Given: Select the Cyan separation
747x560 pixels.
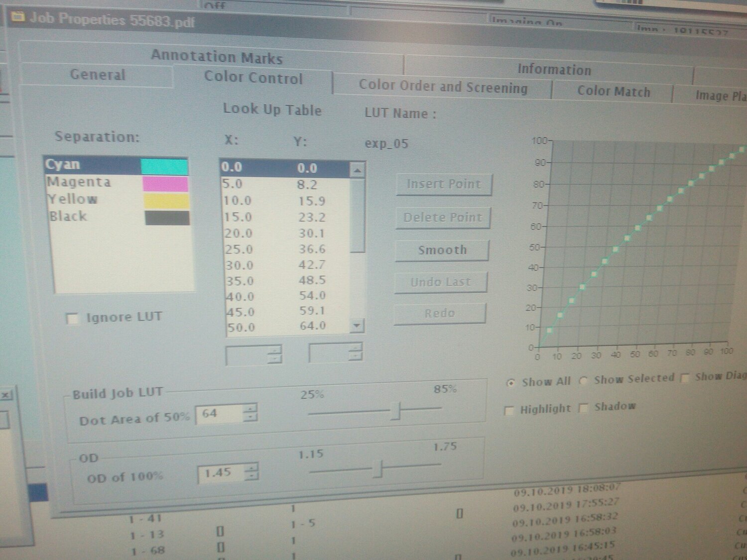Looking at the screenshot, I should click(117, 165).
